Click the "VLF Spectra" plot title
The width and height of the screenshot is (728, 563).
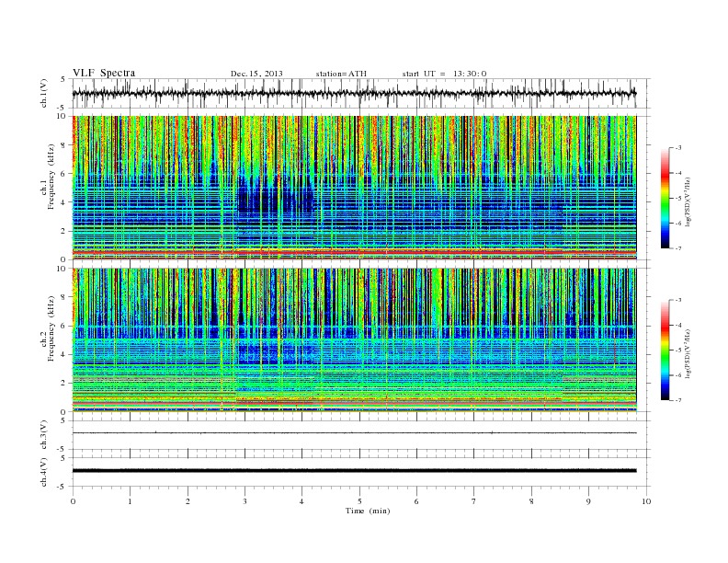tap(104, 73)
